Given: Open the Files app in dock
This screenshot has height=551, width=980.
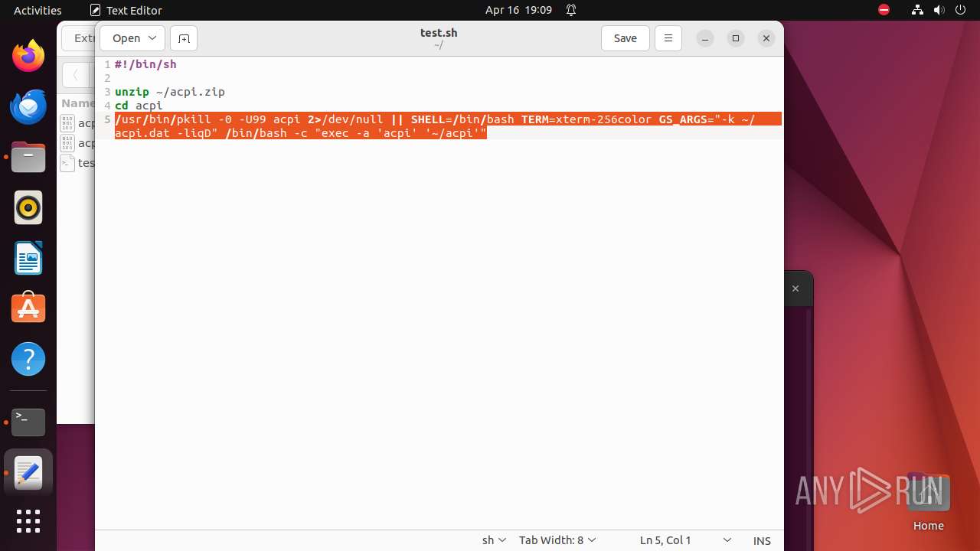Looking at the screenshot, I should coord(28,157).
